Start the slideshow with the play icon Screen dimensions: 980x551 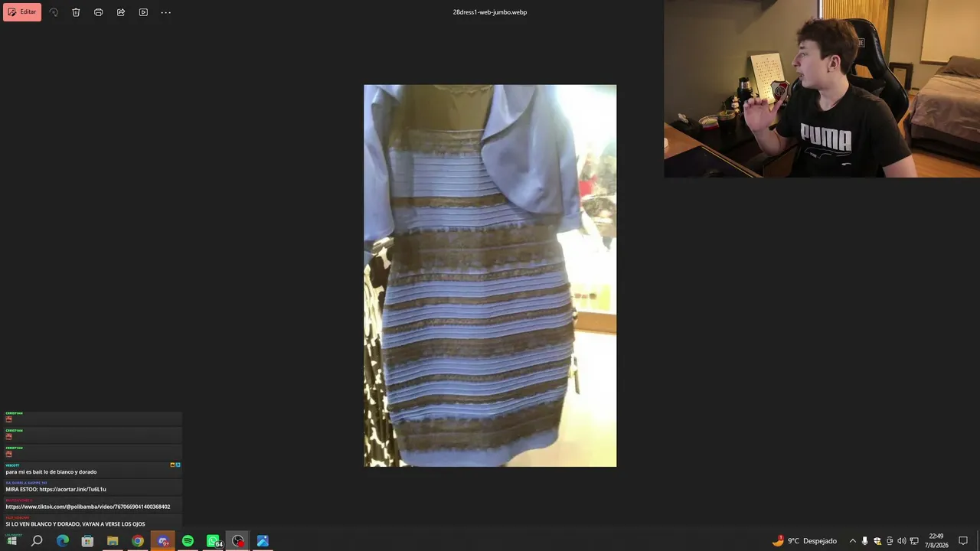(x=143, y=12)
